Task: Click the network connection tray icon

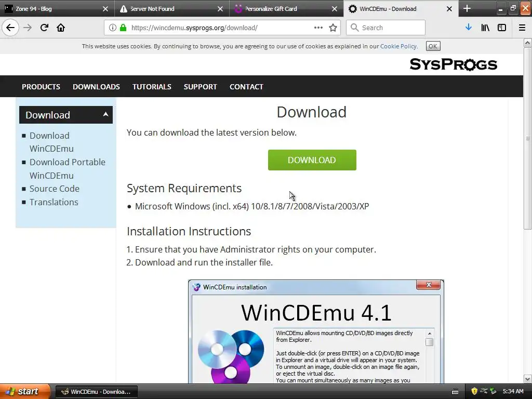Action: click(x=484, y=391)
